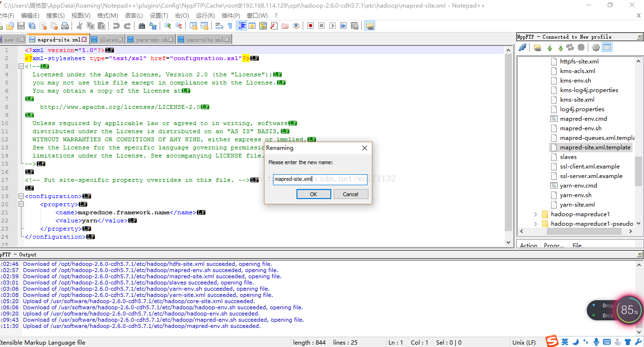Open the Document Map toolbar icon
The height and width of the screenshot is (347, 644).
(x=263, y=26)
